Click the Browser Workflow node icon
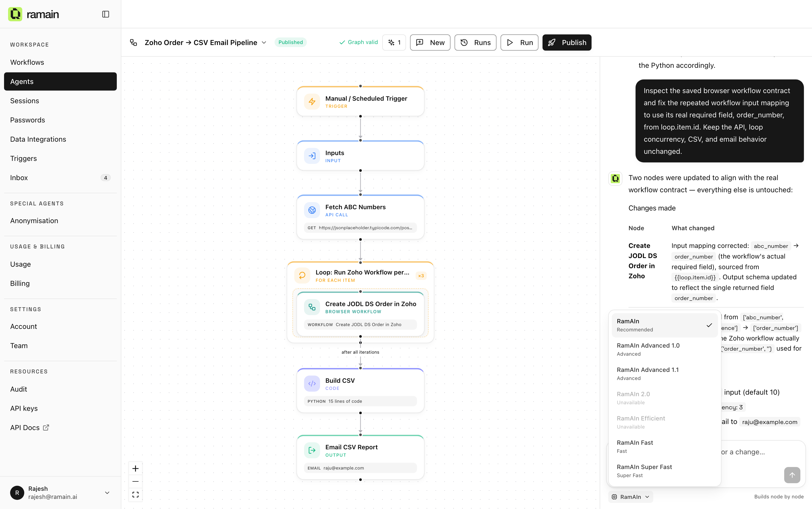The width and height of the screenshot is (812, 509). click(x=312, y=307)
